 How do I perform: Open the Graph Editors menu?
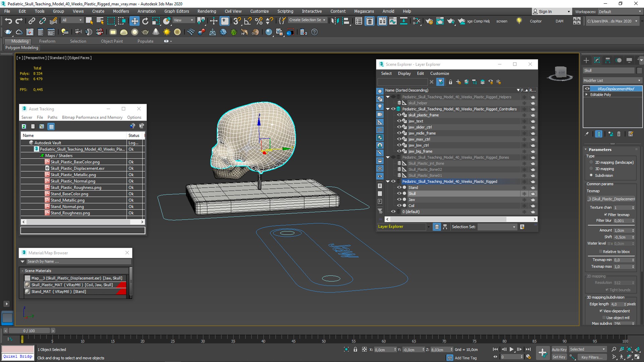pyautogui.click(x=176, y=11)
